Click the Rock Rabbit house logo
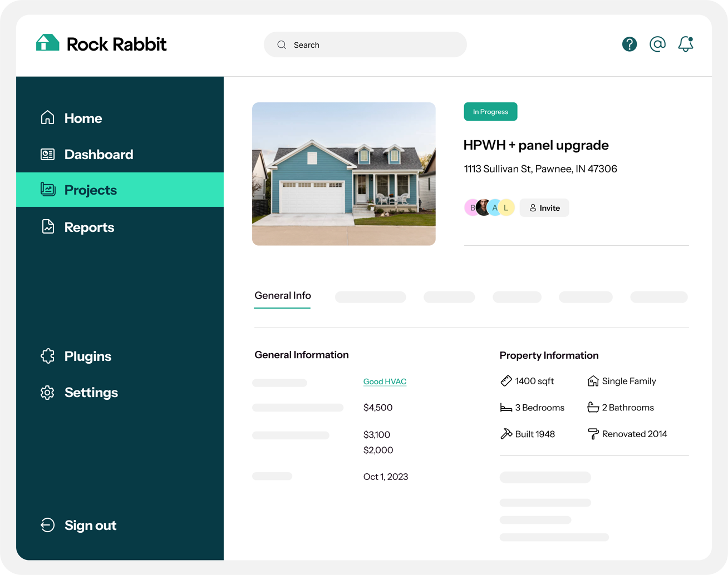Image resolution: width=728 pixels, height=575 pixels. (47, 43)
